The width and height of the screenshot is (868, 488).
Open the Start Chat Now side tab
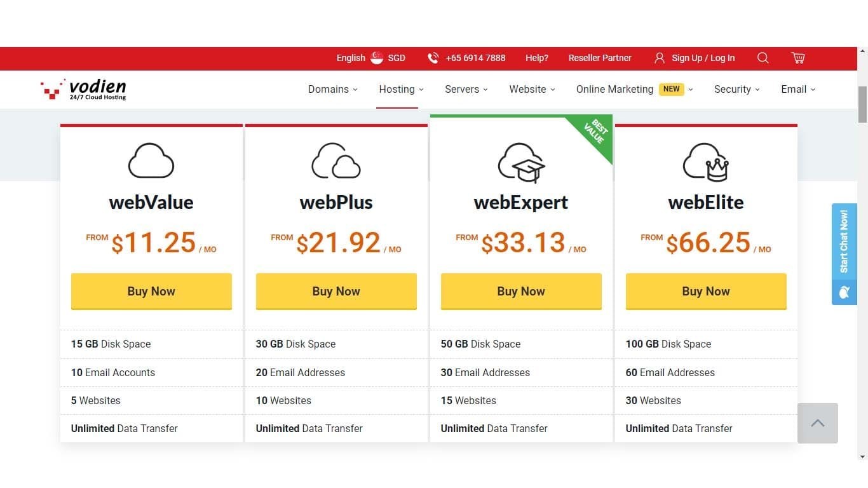(844, 254)
